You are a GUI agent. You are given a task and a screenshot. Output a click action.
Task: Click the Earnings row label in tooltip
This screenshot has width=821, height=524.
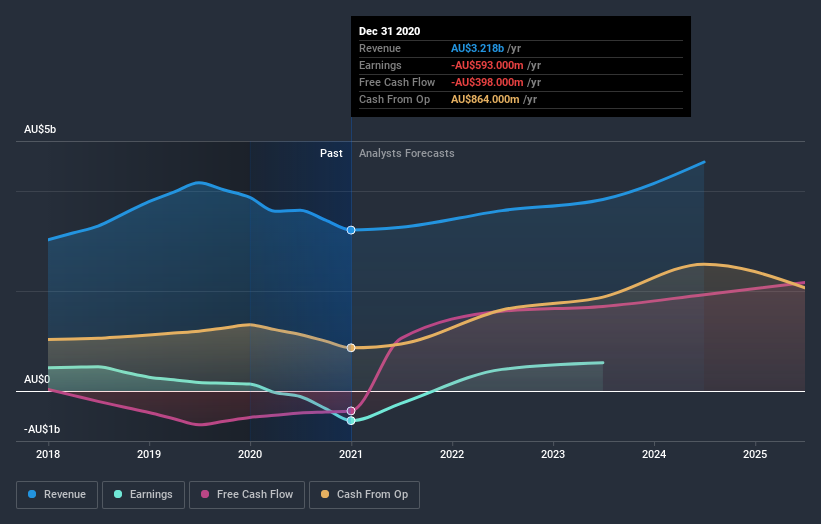tap(380, 65)
